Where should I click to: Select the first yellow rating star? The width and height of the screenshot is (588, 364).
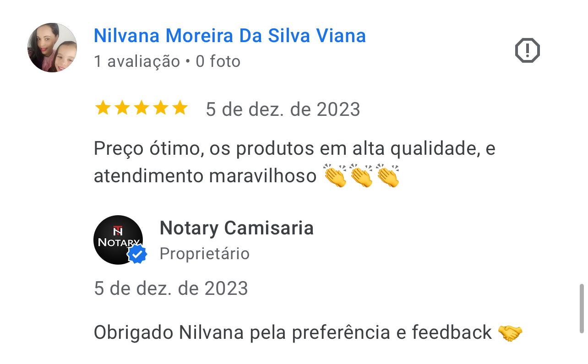coord(103,109)
